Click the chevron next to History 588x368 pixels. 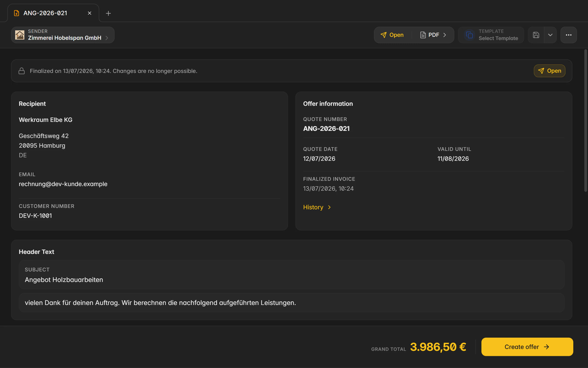pyautogui.click(x=329, y=207)
